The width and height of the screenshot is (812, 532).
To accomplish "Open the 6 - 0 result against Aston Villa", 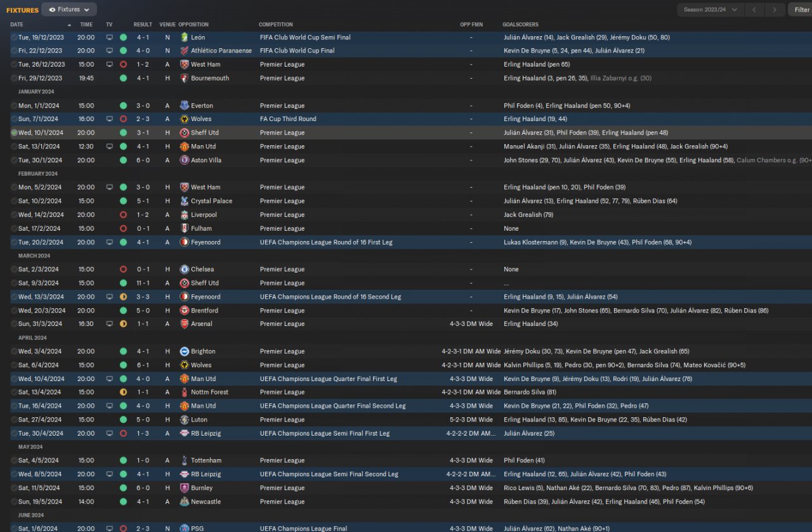I will [x=143, y=160].
